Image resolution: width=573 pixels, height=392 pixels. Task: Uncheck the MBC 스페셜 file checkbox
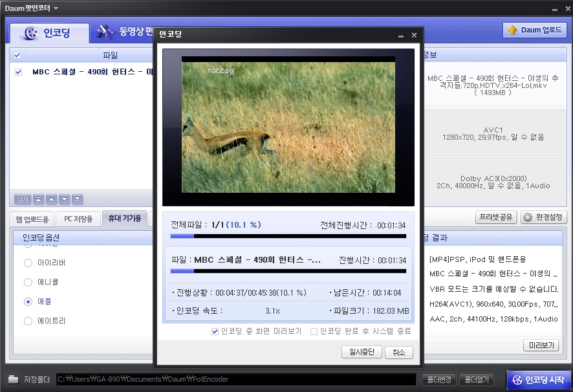(x=18, y=72)
